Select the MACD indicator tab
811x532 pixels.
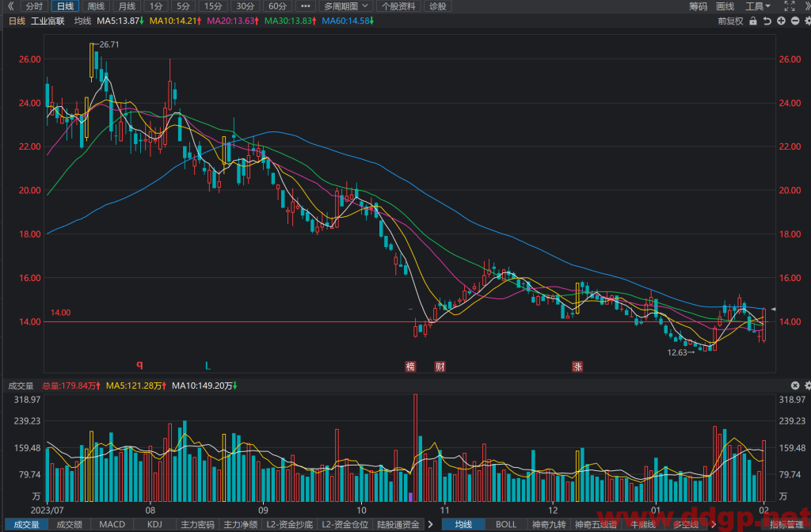[x=112, y=524]
